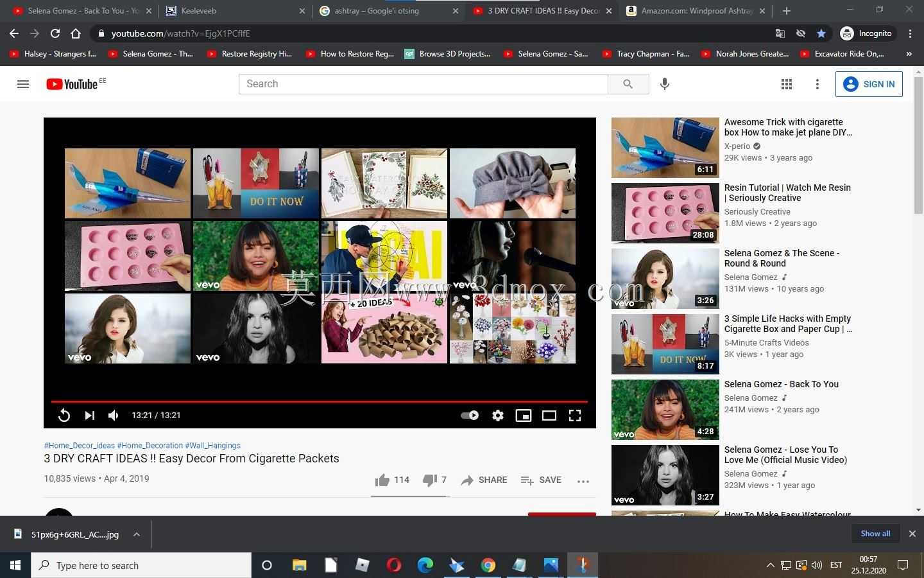
Task: Open a new browser tab
Action: click(x=787, y=11)
